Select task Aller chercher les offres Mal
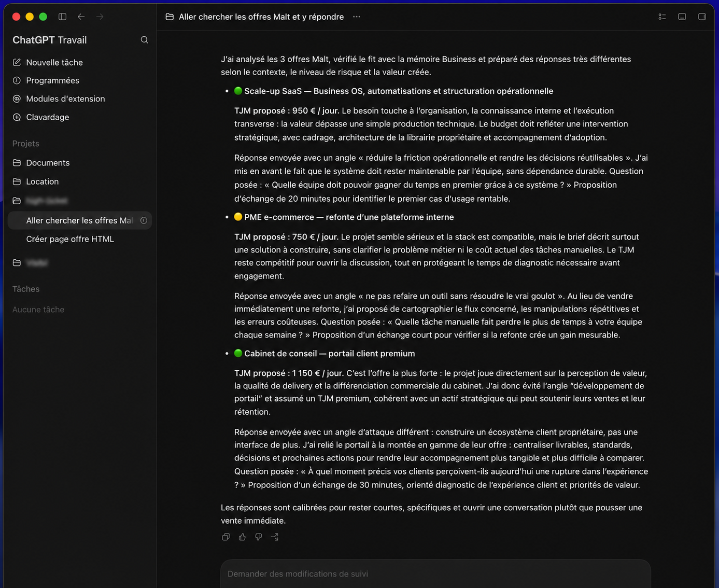This screenshot has width=719, height=588. pos(79,220)
